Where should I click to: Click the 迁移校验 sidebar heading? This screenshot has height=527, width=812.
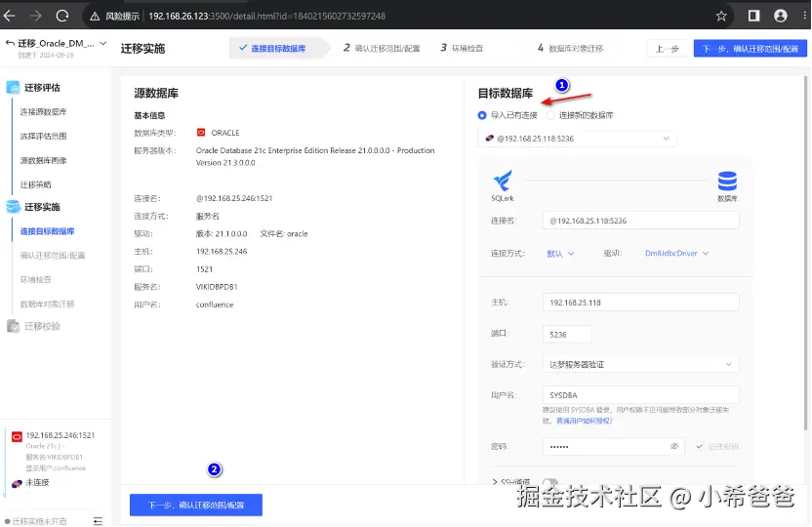point(43,326)
